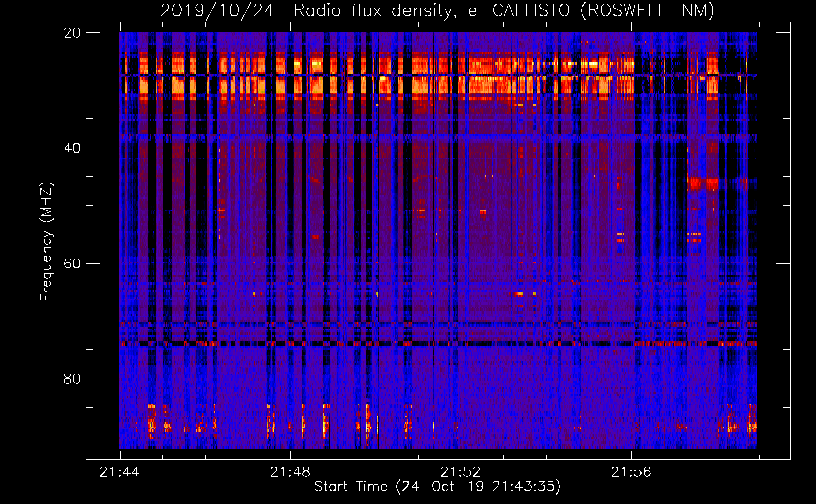The height and width of the screenshot is (504, 816).
Task: Click the 21:48 time tick label
Action: click(x=290, y=472)
